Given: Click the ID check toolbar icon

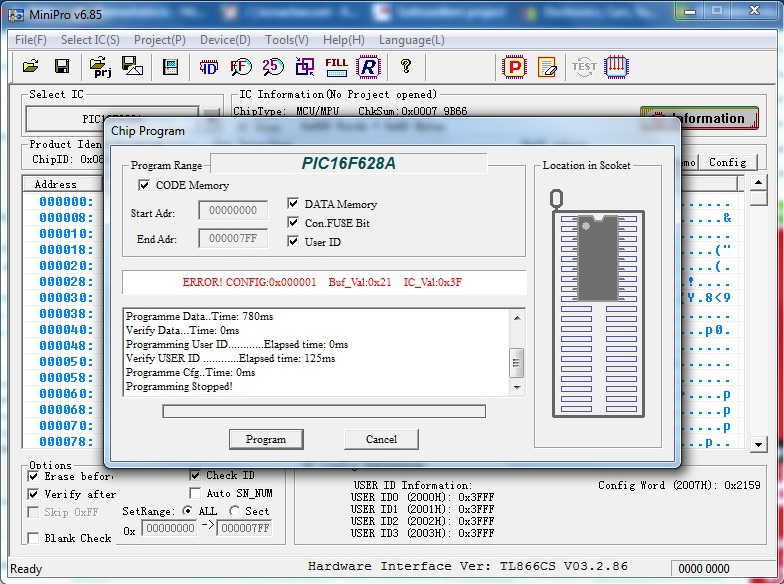Looking at the screenshot, I should pyautogui.click(x=208, y=66).
